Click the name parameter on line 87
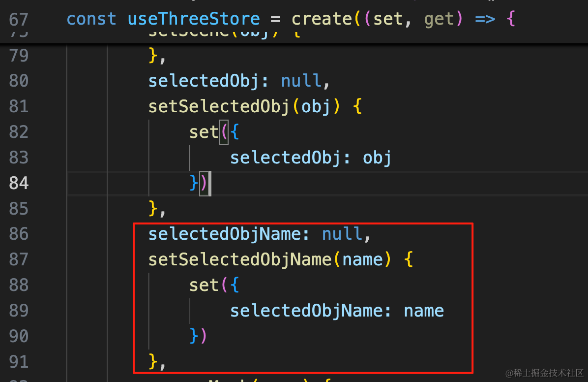Image resolution: width=588 pixels, height=382 pixels. pyautogui.click(x=363, y=260)
